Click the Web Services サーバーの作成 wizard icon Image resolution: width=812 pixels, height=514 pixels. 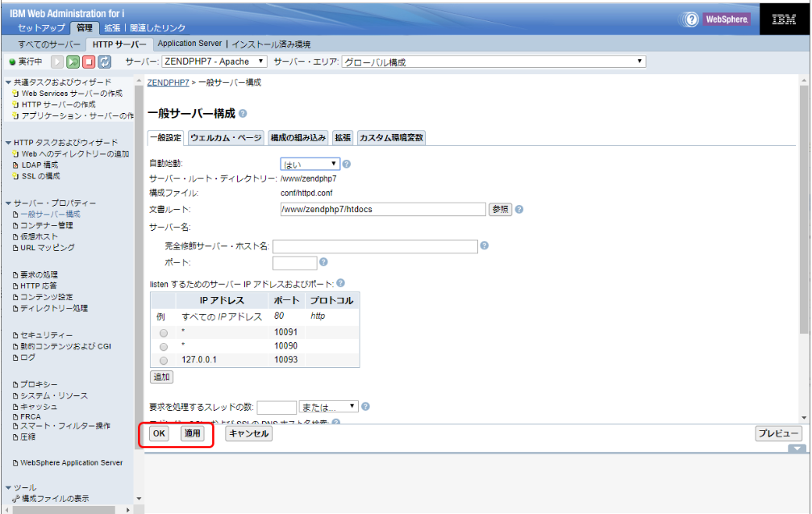point(15,94)
